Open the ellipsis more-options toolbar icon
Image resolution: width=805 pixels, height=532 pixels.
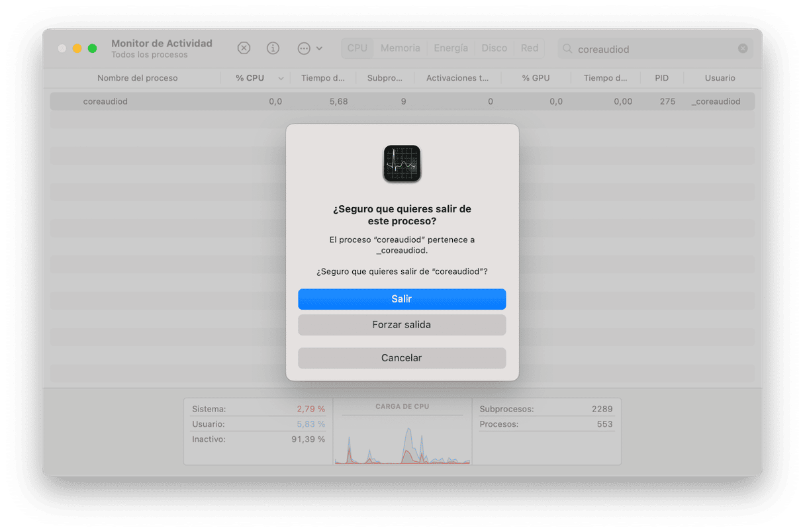(304, 48)
